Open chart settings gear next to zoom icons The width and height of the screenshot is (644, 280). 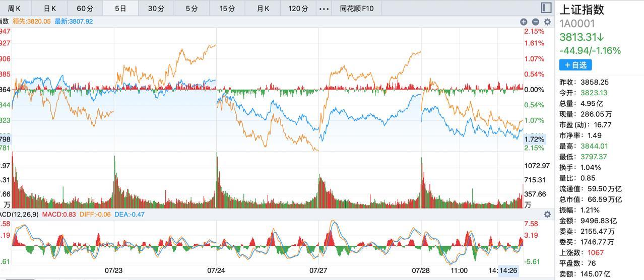click(x=547, y=22)
